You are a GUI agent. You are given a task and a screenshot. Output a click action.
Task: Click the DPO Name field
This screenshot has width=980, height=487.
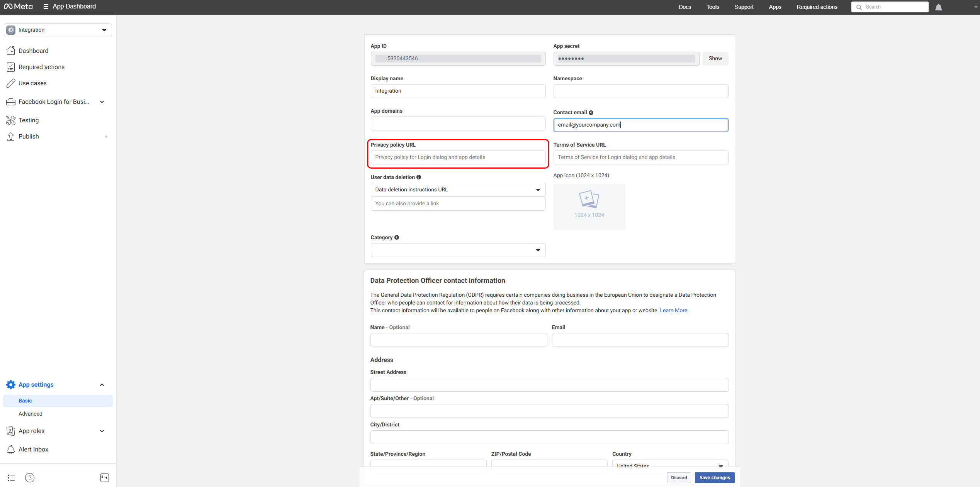coord(459,340)
